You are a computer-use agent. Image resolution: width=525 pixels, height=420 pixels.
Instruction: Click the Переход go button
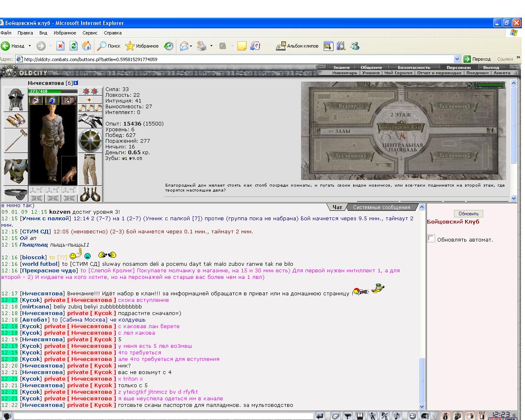coord(477,59)
